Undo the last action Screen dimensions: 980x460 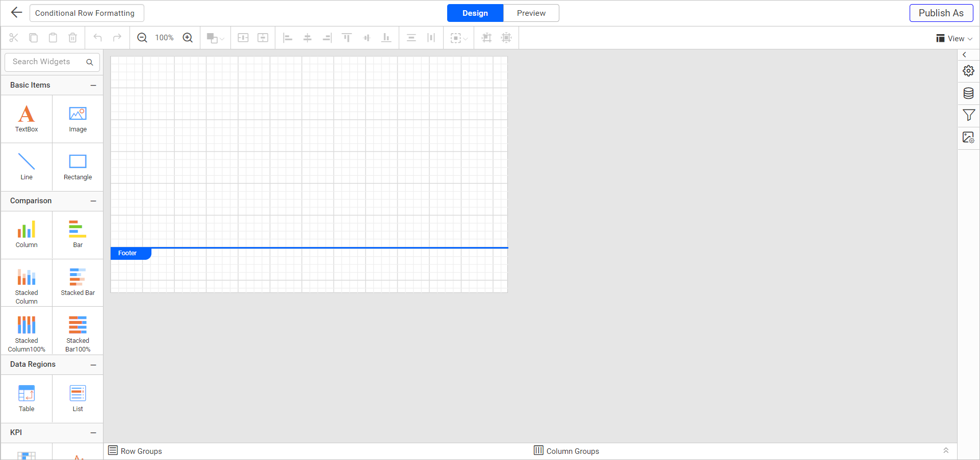coord(97,38)
